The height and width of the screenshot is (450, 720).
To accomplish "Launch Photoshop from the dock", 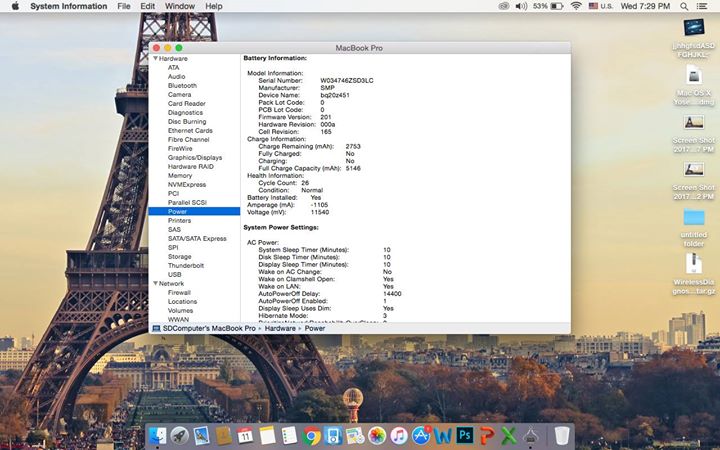I will pyautogui.click(x=465, y=435).
